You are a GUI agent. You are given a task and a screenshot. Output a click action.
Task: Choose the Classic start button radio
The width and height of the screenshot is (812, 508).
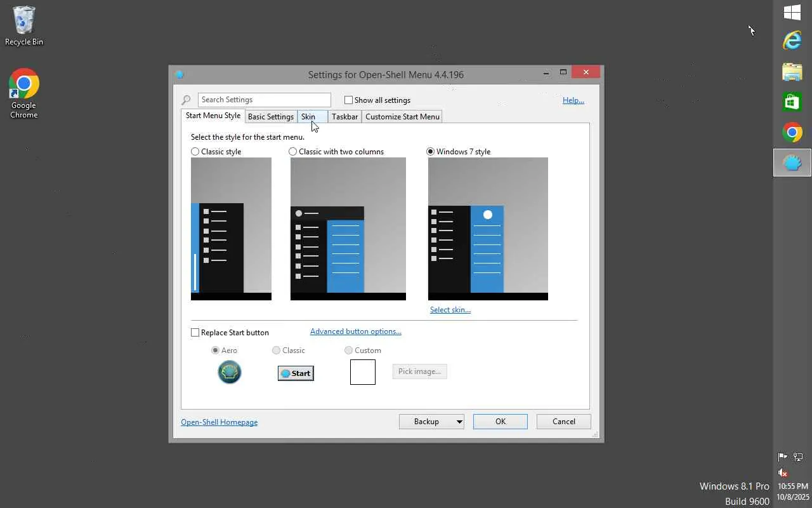(276, 351)
